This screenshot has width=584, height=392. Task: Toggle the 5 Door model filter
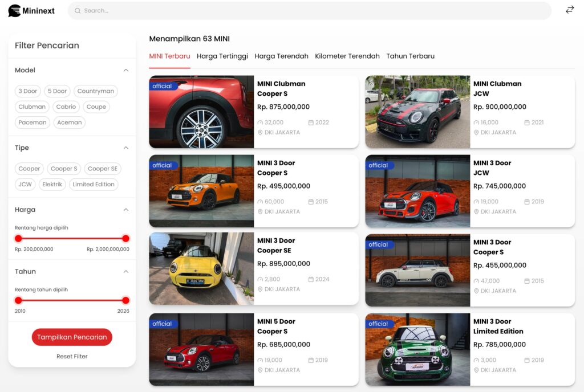coord(57,91)
